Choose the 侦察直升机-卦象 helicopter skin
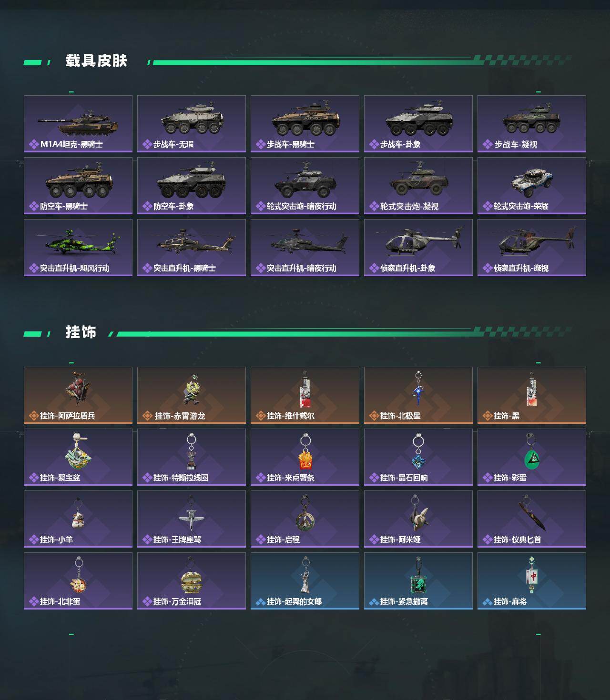The height and width of the screenshot is (700, 610). 418,248
